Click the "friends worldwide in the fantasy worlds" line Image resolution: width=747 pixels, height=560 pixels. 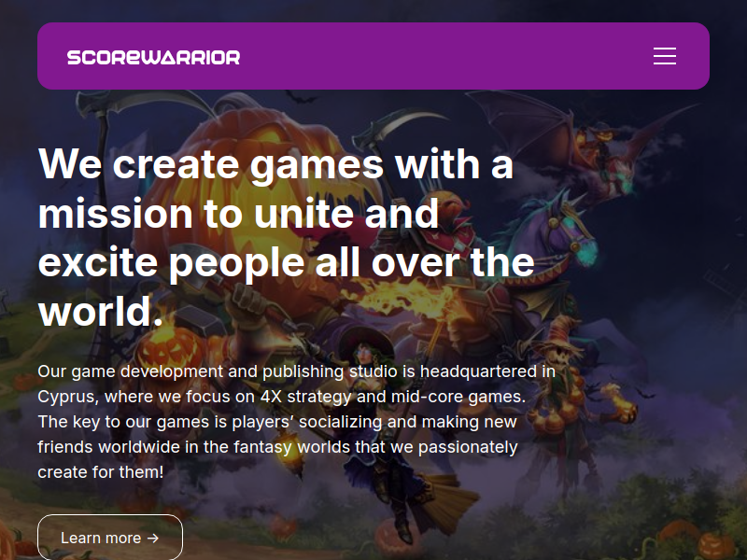(x=277, y=447)
